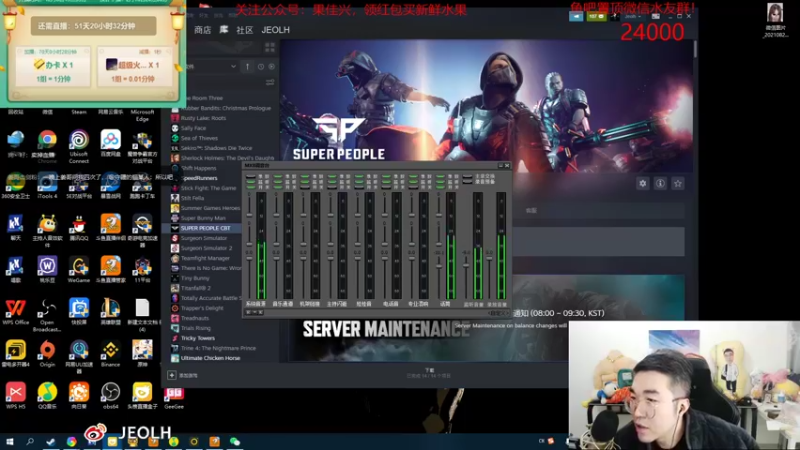The height and width of the screenshot is (450, 800).
Task: Toggle top switch of 系统音源 mixer channel
Action: tap(251, 177)
